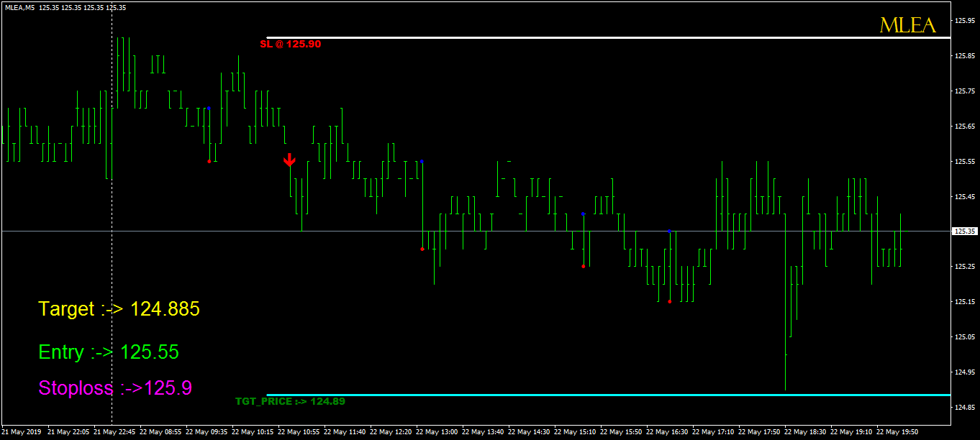Click the 'SL @ 125.90' label
Image resolution: width=980 pixels, height=440 pixels.
click(290, 44)
